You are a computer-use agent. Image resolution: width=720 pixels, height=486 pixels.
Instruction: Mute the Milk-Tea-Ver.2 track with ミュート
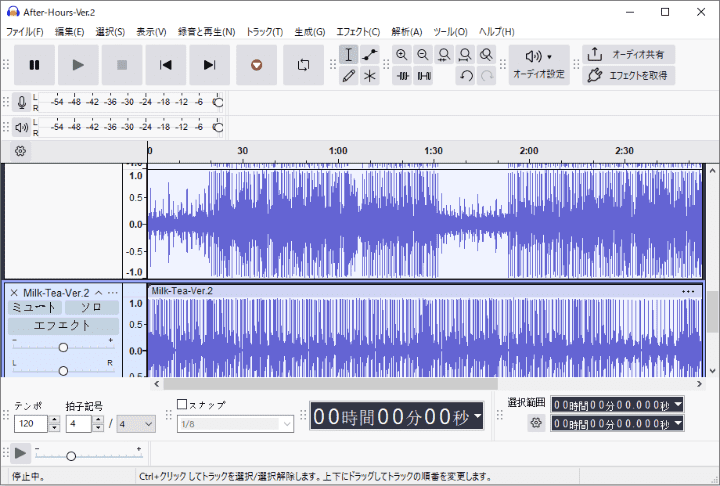37,308
